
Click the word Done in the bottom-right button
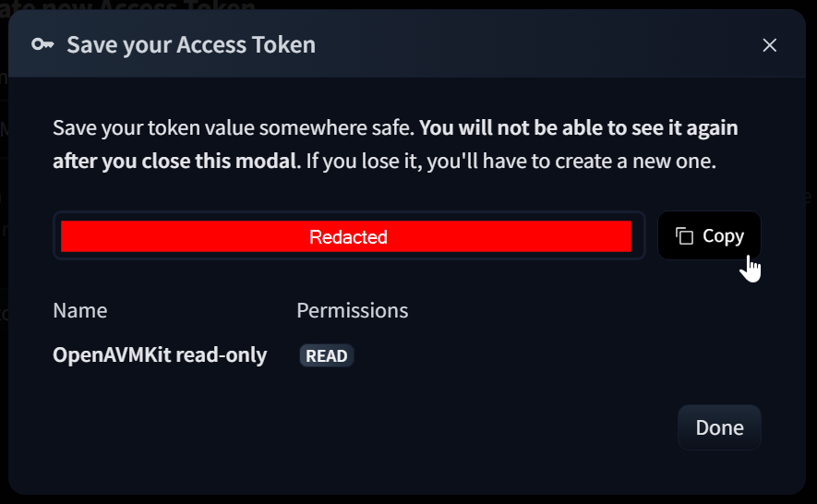click(719, 428)
